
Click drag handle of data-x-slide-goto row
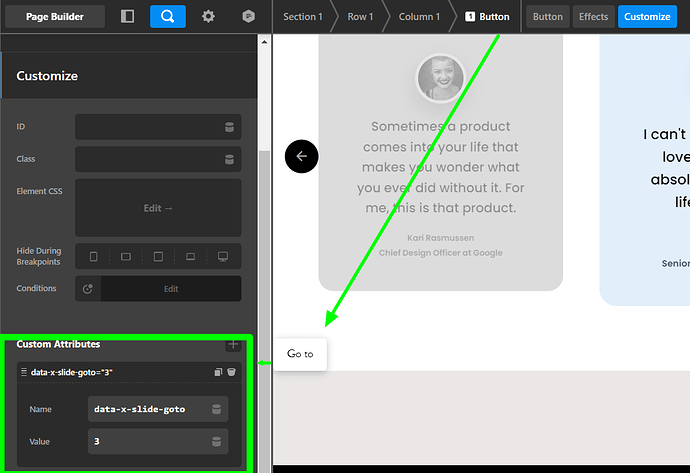pyautogui.click(x=24, y=372)
